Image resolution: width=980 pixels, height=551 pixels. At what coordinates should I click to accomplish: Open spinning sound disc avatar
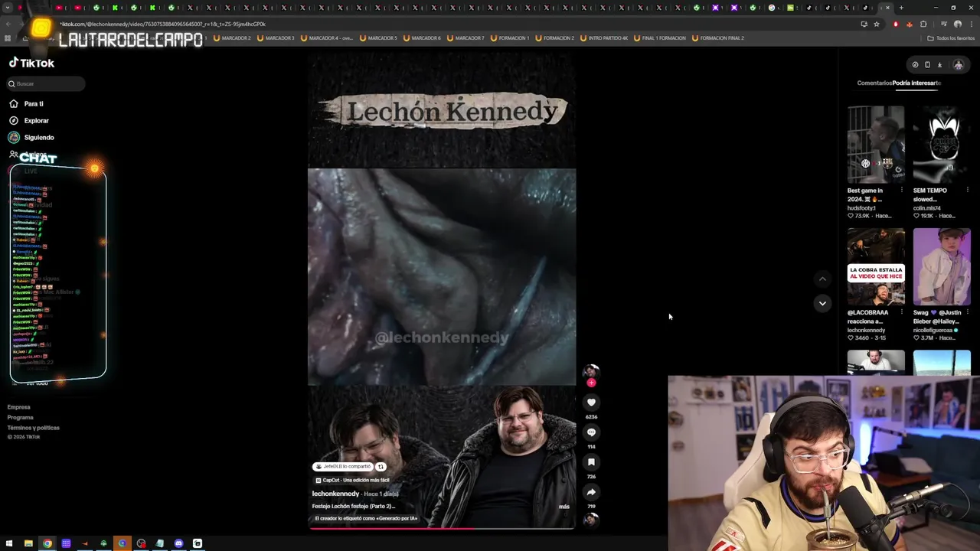point(591,520)
